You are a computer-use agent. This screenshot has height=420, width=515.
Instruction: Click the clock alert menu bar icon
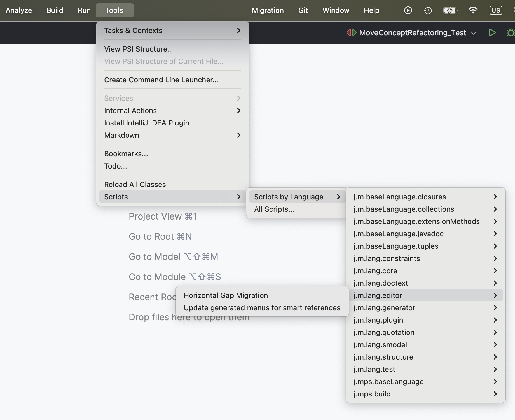428,10
